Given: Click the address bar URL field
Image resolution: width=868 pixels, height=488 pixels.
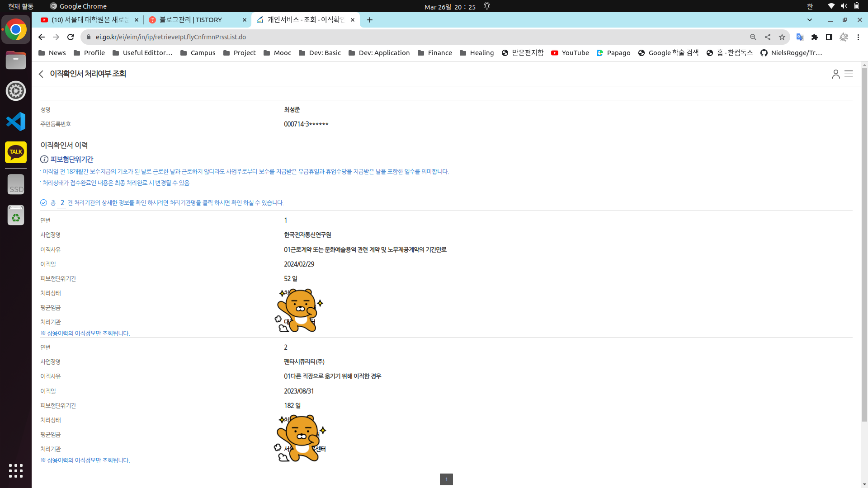Looking at the screenshot, I should tap(407, 37).
